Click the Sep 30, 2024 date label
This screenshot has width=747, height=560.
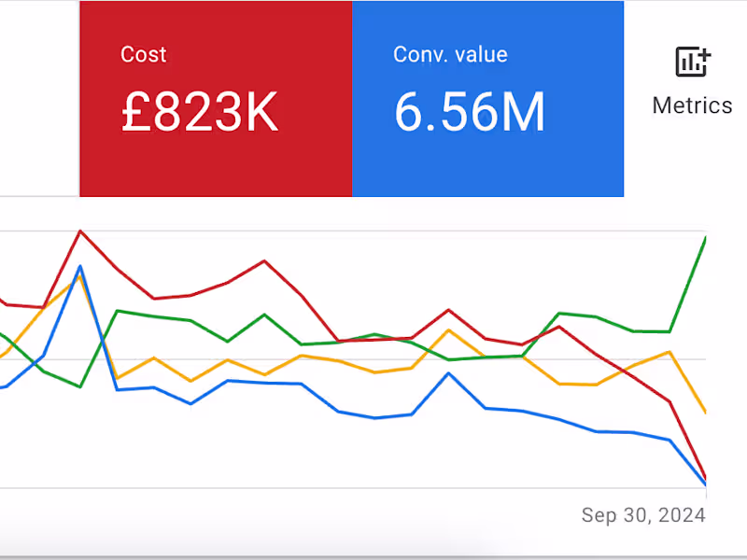coord(643,514)
